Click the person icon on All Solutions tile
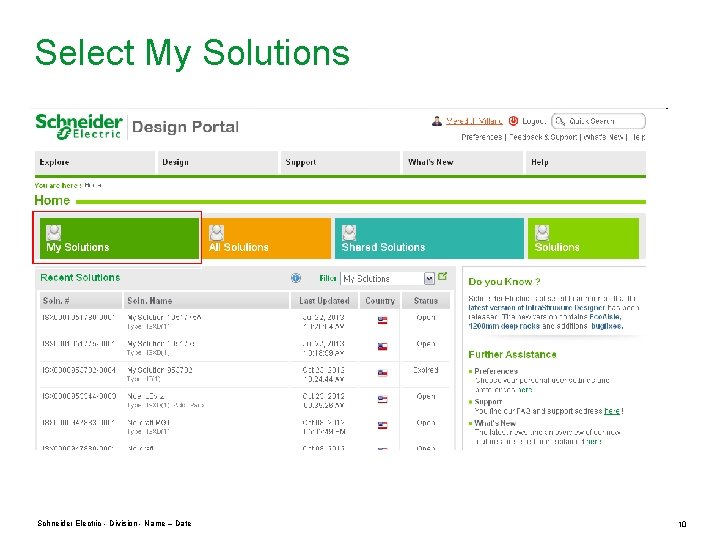Viewport: 720px width, 540px height. click(x=216, y=233)
